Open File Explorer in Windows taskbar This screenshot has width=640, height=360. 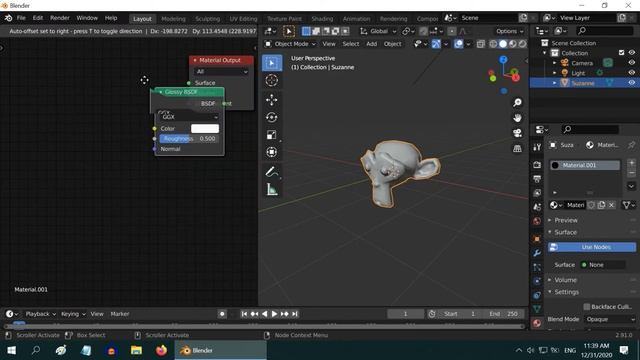click(136, 350)
